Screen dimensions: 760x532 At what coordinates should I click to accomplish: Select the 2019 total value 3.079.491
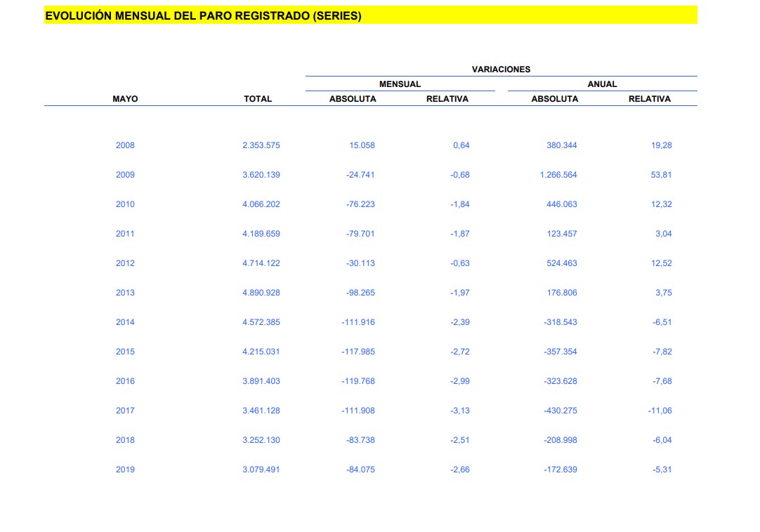point(261,470)
